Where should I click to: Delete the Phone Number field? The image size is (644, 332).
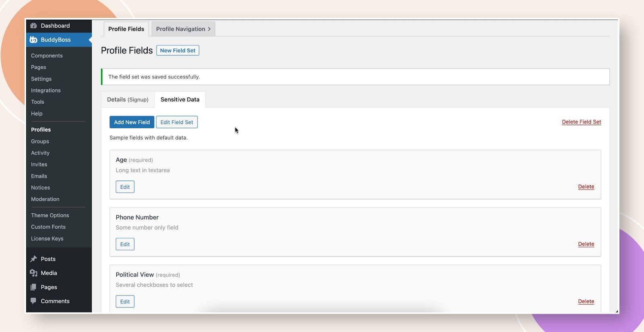click(x=586, y=244)
